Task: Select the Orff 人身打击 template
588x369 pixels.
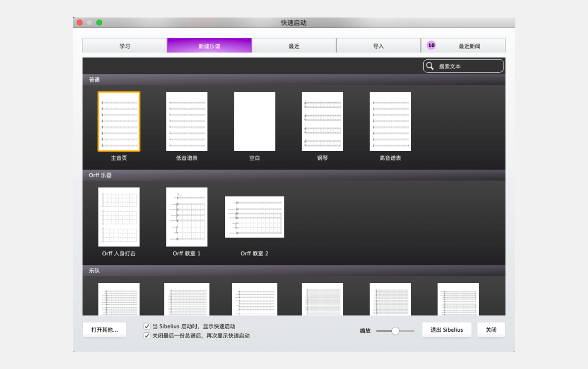Action: (x=119, y=217)
